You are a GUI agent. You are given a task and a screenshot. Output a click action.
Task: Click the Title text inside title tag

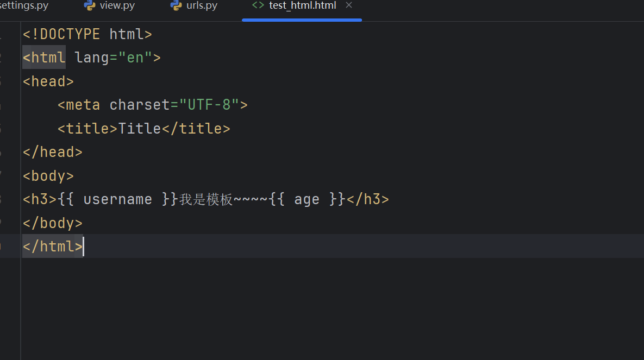(140, 129)
